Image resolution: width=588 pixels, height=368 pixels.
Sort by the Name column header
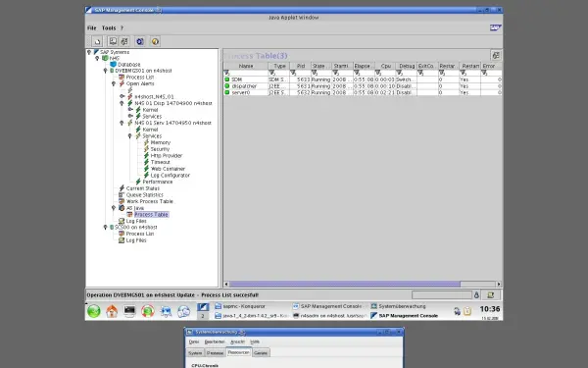click(x=246, y=66)
